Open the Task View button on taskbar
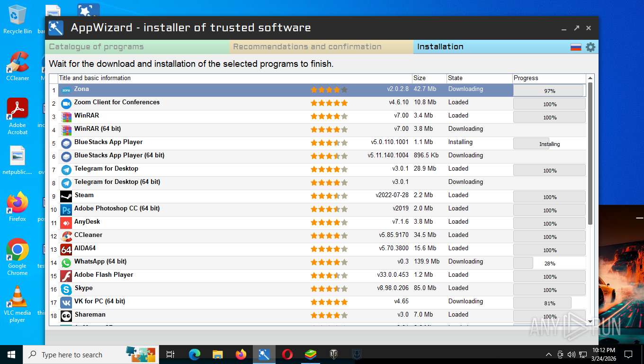Viewport: 644px width, 364px height. (171, 355)
